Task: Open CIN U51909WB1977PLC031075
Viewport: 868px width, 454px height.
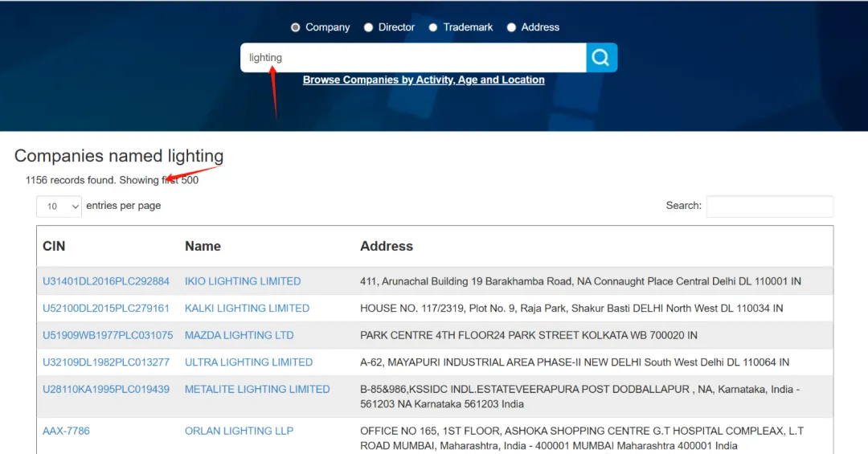Action: (108, 336)
